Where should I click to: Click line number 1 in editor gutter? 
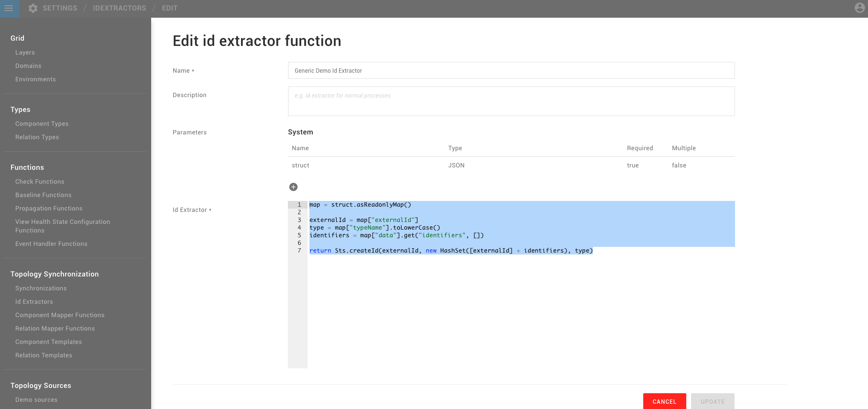coord(299,205)
